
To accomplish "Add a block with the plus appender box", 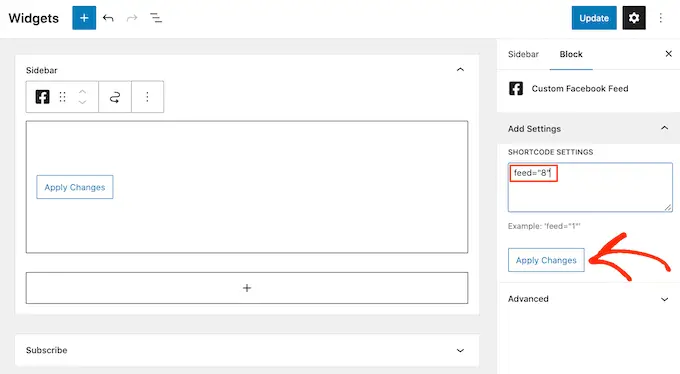I will [247, 288].
